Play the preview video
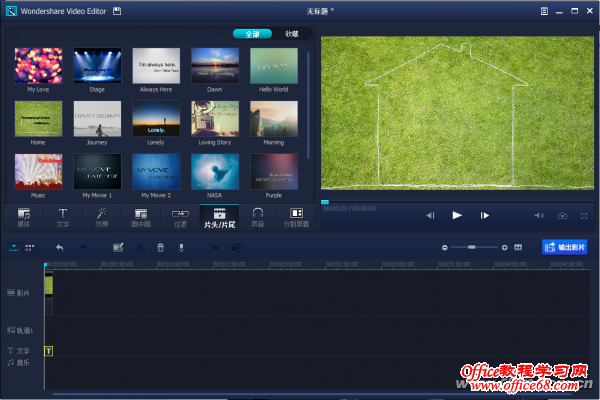This screenshot has width=600, height=400. point(457,216)
